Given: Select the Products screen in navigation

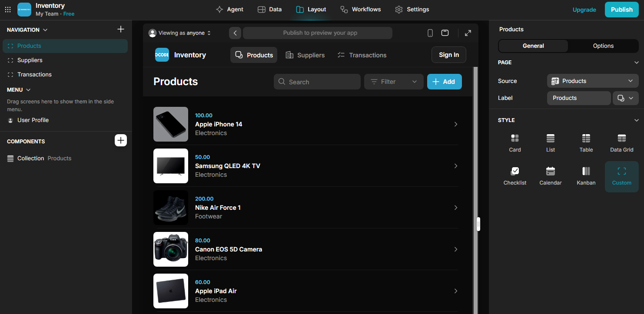Looking at the screenshot, I should 65,46.
